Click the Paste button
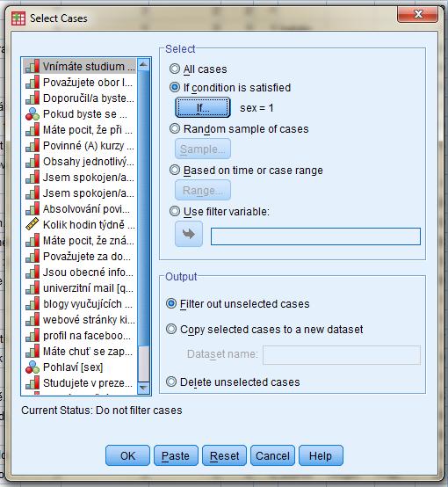The width and height of the screenshot is (448, 487). (x=176, y=455)
